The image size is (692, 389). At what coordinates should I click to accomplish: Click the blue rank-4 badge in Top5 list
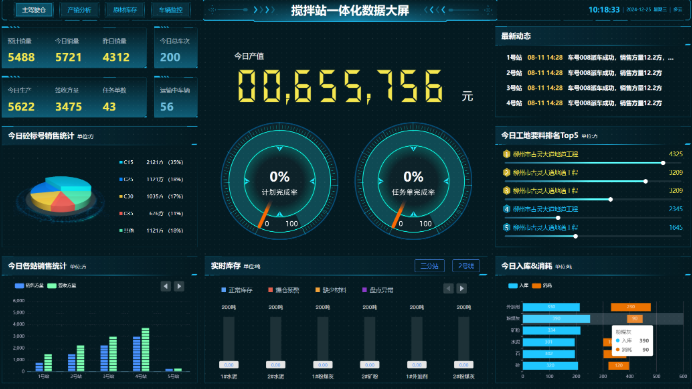(x=507, y=209)
